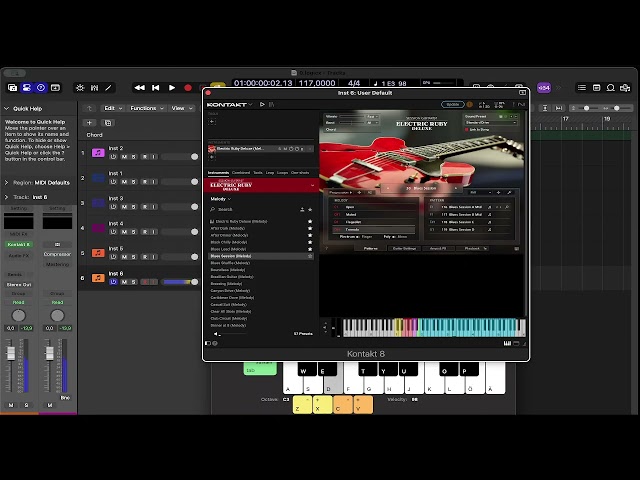Open the View dropdown menu
The height and width of the screenshot is (480, 640).
pos(181,108)
